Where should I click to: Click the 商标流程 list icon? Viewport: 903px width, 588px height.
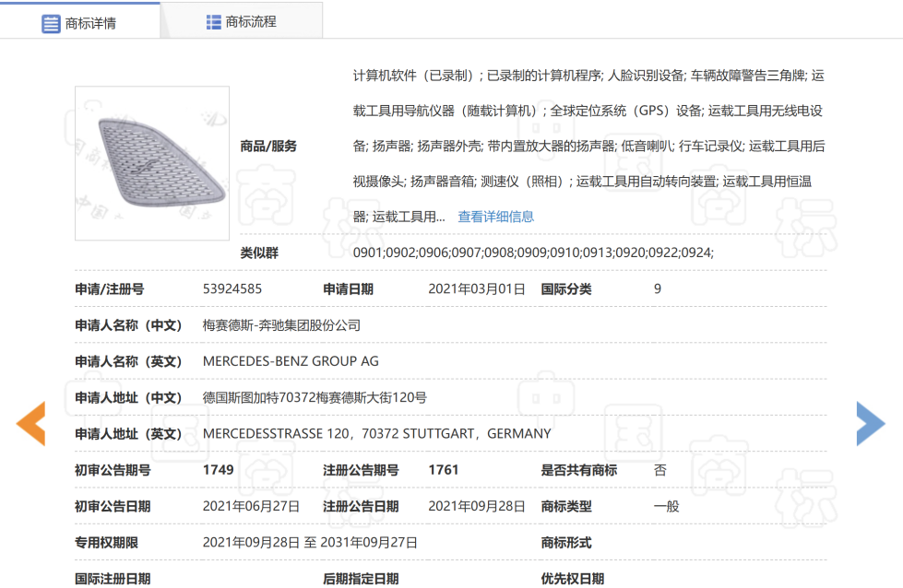[x=214, y=22]
